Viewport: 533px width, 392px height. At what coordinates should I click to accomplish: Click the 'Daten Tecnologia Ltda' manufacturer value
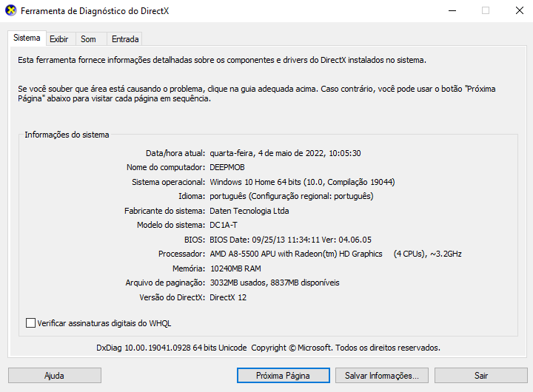click(249, 211)
